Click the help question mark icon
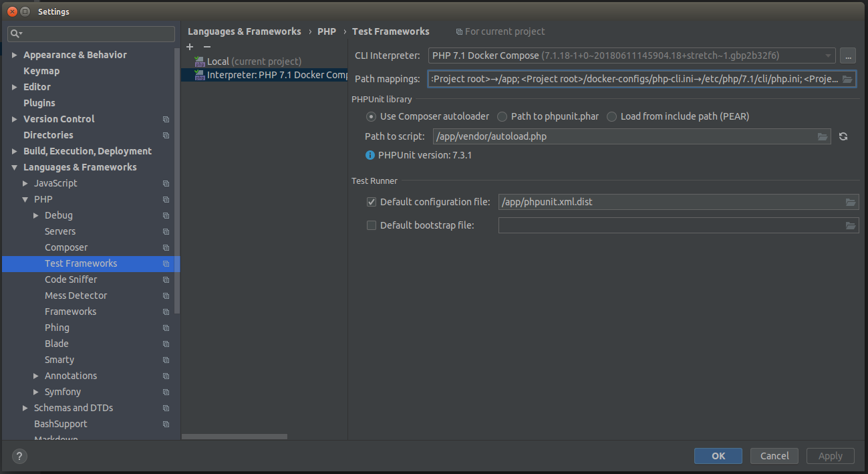Viewport: 868px width, 474px height. tap(19, 457)
